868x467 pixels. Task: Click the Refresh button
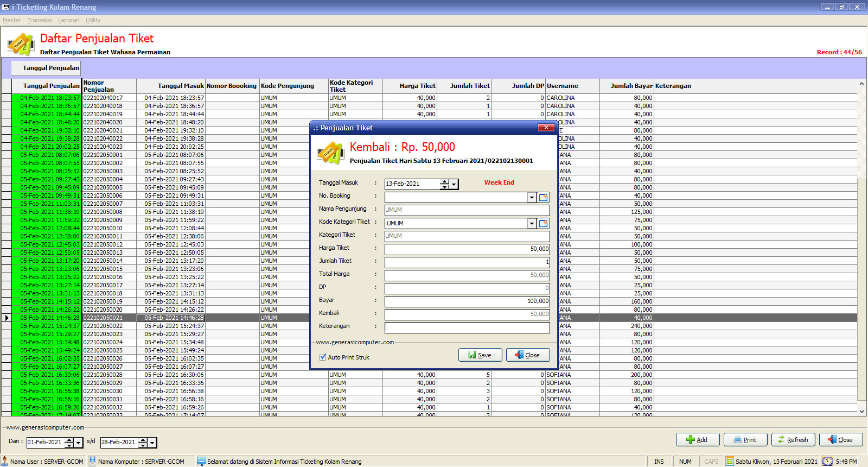click(x=793, y=440)
